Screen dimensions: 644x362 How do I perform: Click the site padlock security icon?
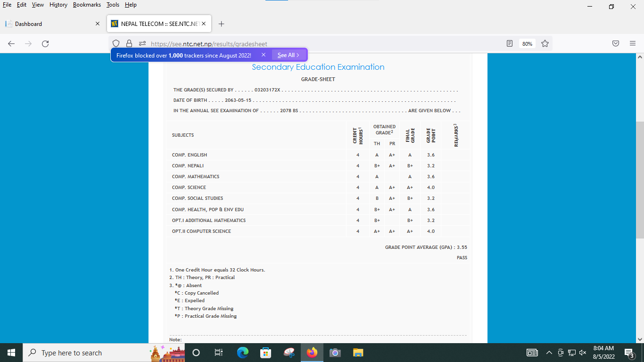(129, 44)
